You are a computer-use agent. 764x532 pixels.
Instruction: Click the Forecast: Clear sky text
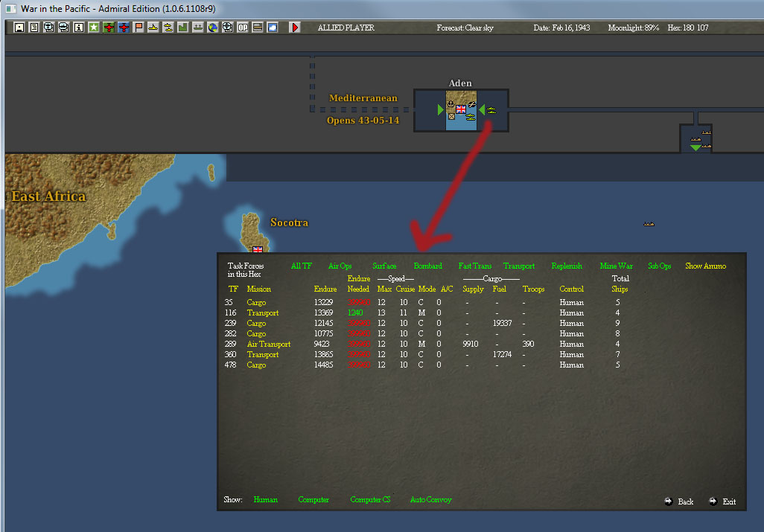[465, 28]
